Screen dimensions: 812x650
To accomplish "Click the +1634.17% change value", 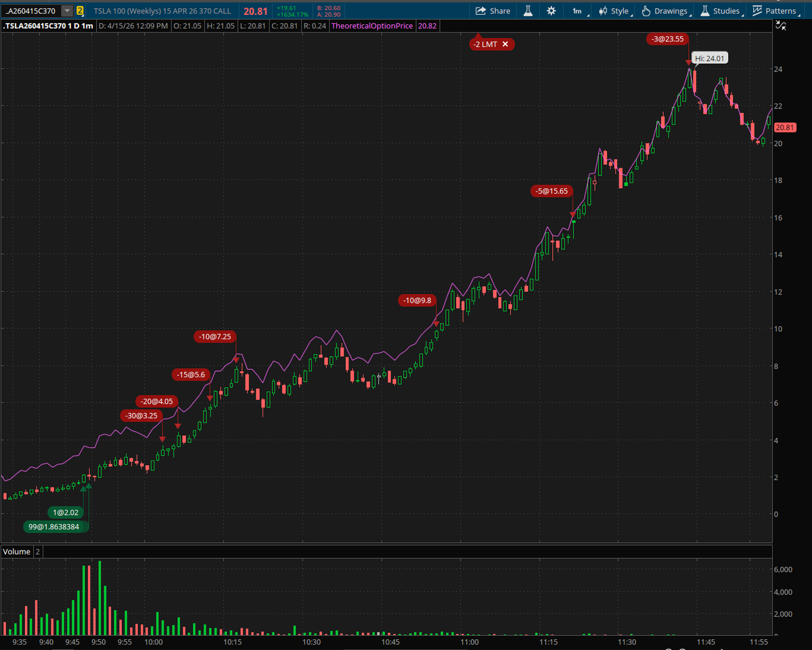I will (x=292, y=14).
